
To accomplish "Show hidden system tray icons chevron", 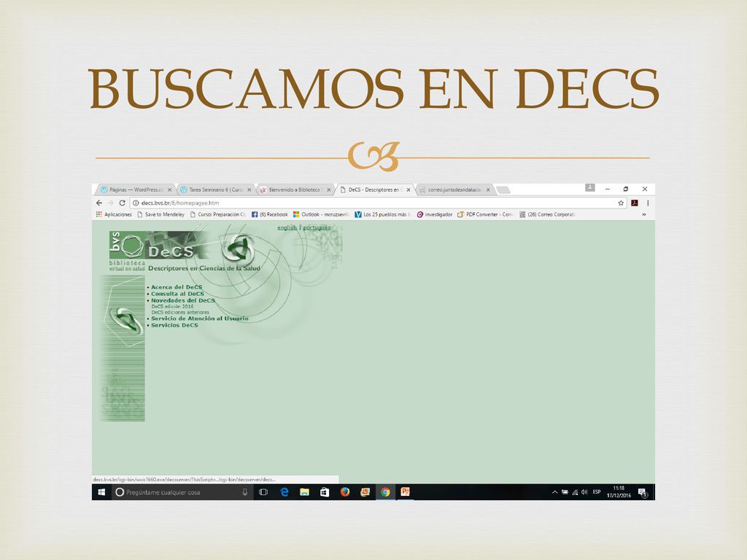I will point(554,492).
